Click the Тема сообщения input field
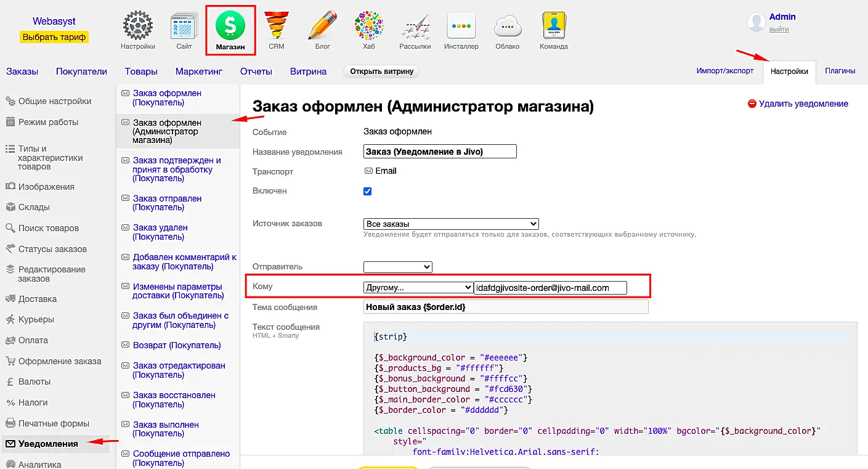The height and width of the screenshot is (469, 868). coord(505,307)
